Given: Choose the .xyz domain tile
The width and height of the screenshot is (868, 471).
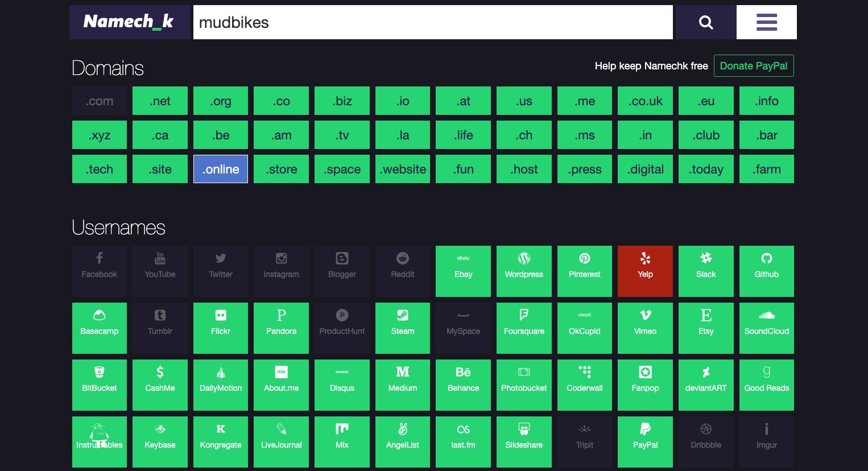Looking at the screenshot, I should tap(100, 135).
